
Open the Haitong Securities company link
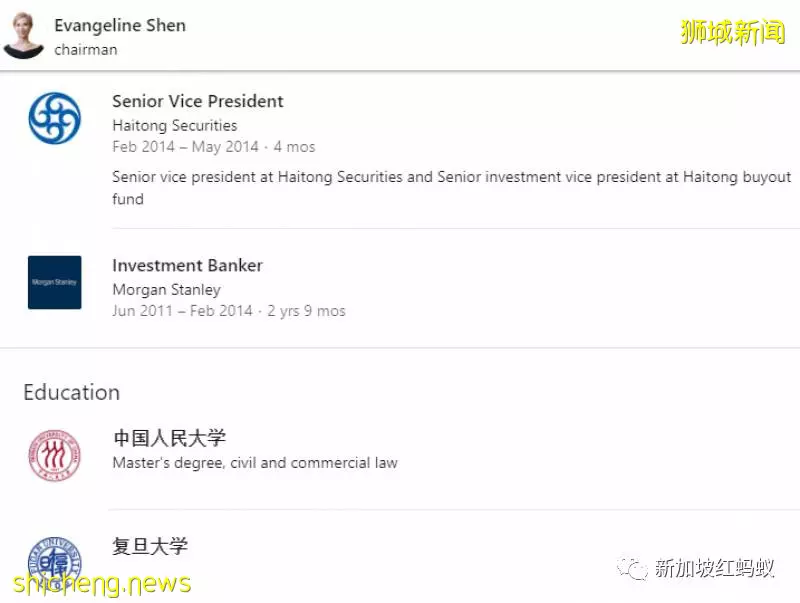[x=174, y=125]
